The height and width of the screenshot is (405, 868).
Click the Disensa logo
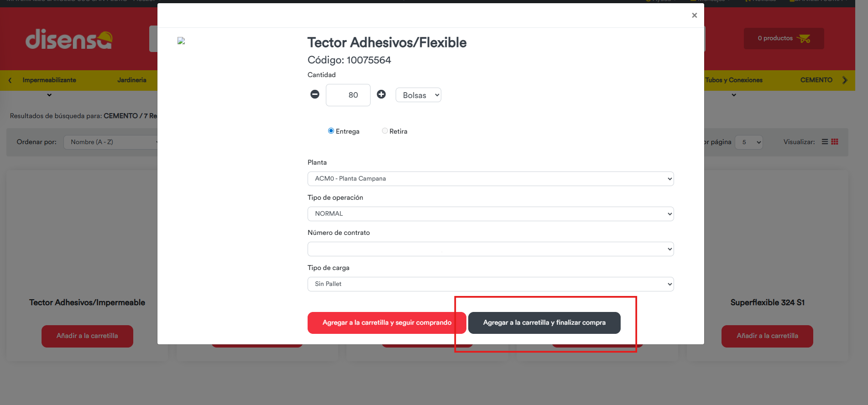click(69, 39)
